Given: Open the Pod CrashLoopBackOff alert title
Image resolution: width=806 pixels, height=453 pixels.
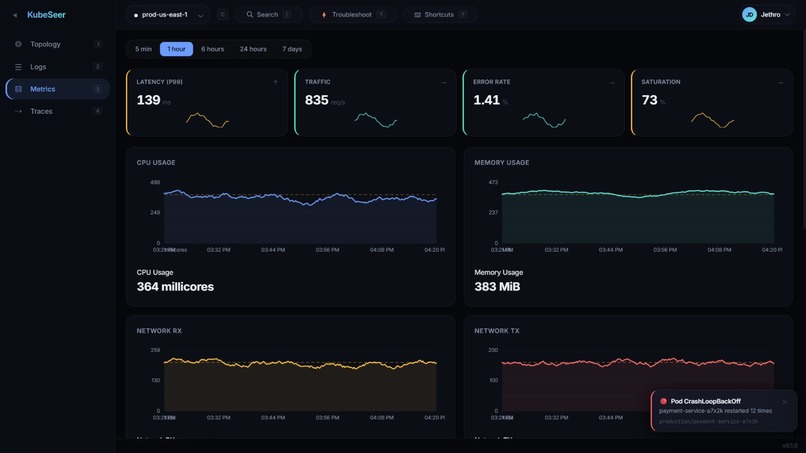Looking at the screenshot, I should tap(706, 401).
